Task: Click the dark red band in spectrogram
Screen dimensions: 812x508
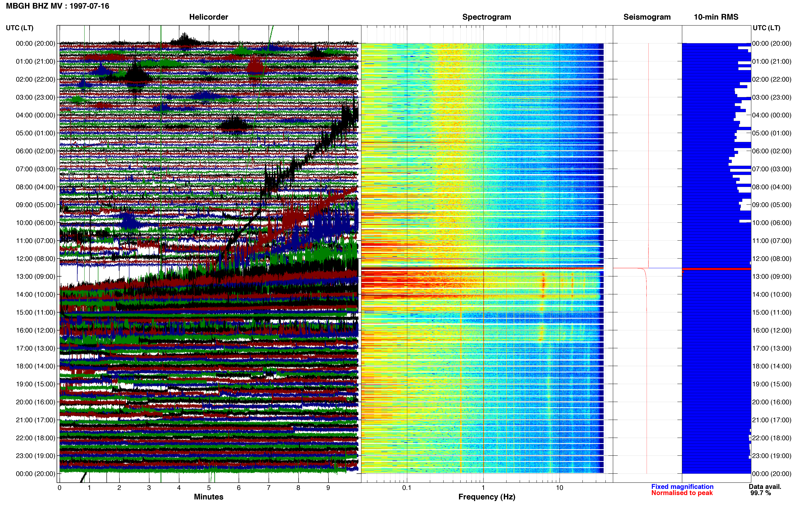Action: click(482, 269)
